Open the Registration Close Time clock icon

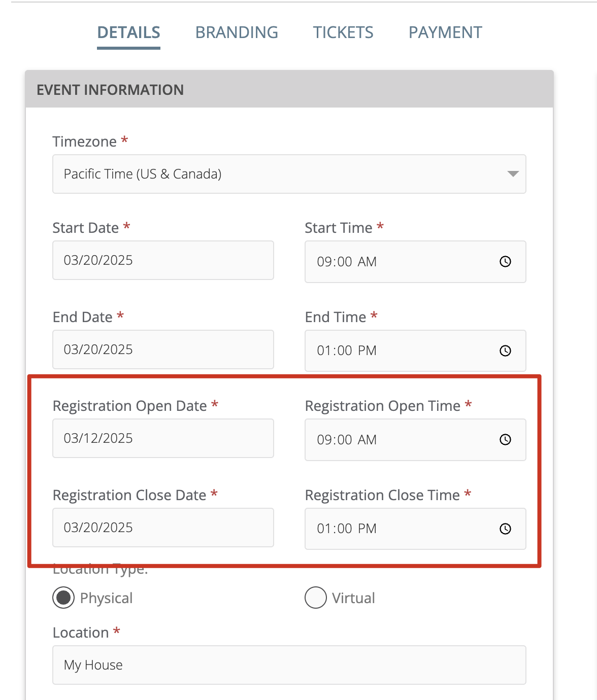505,529
